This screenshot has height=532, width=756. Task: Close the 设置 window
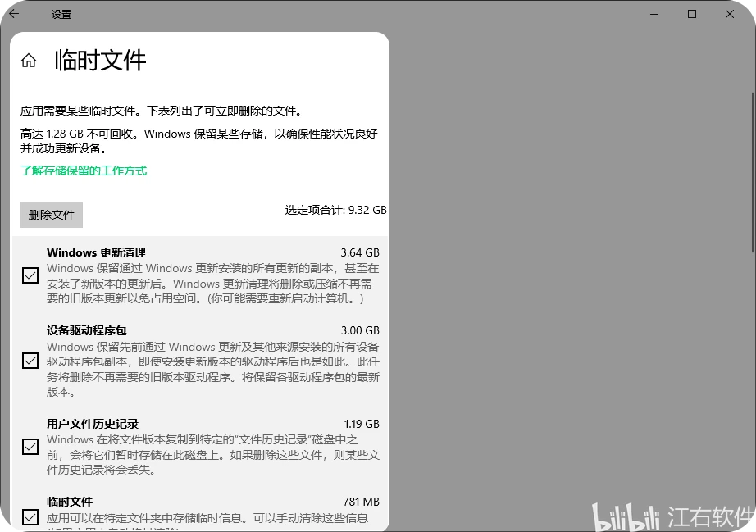(730, 14)
